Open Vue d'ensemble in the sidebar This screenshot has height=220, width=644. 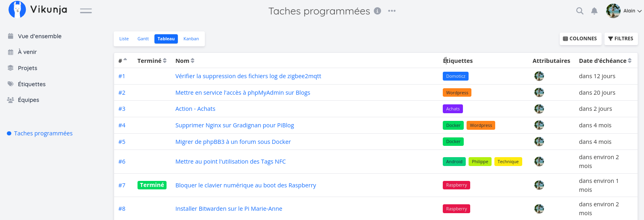tap(40, 36)
